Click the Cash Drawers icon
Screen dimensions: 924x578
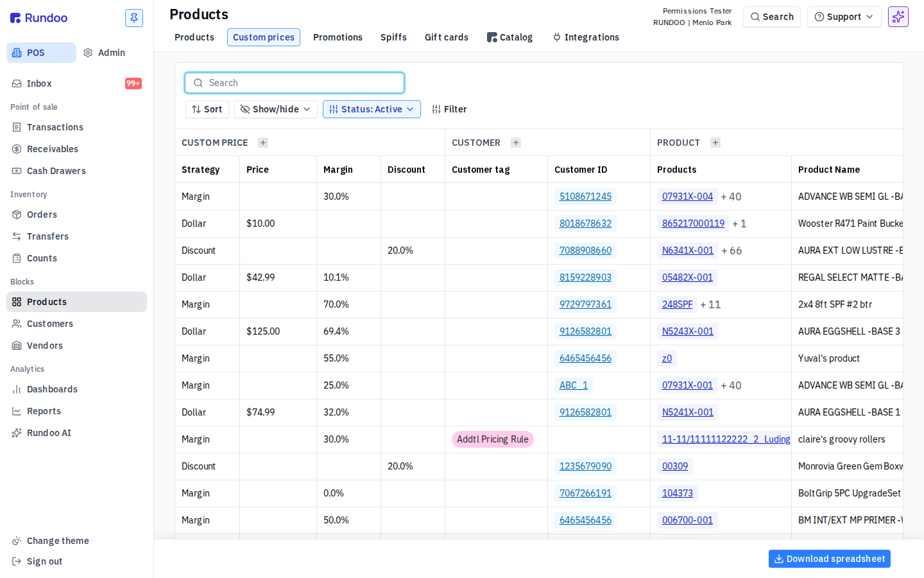click(17, 171)
